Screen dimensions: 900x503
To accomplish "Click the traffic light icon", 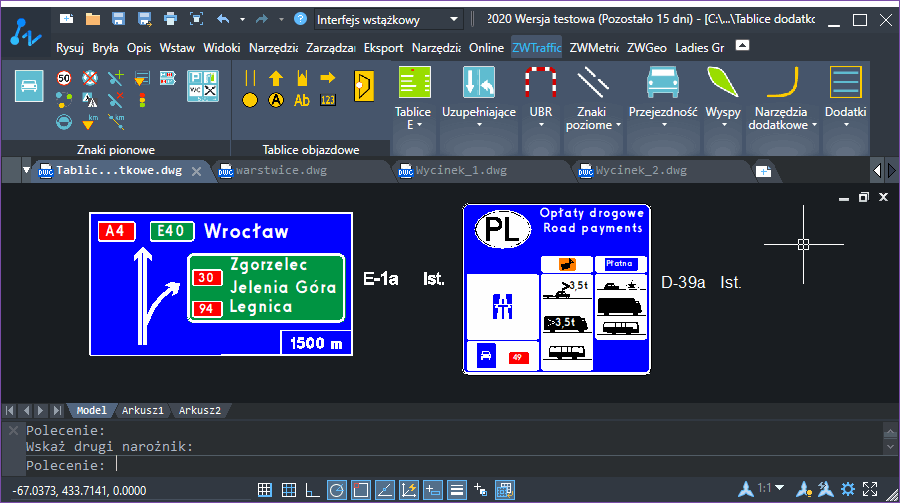I will point(142,100).
